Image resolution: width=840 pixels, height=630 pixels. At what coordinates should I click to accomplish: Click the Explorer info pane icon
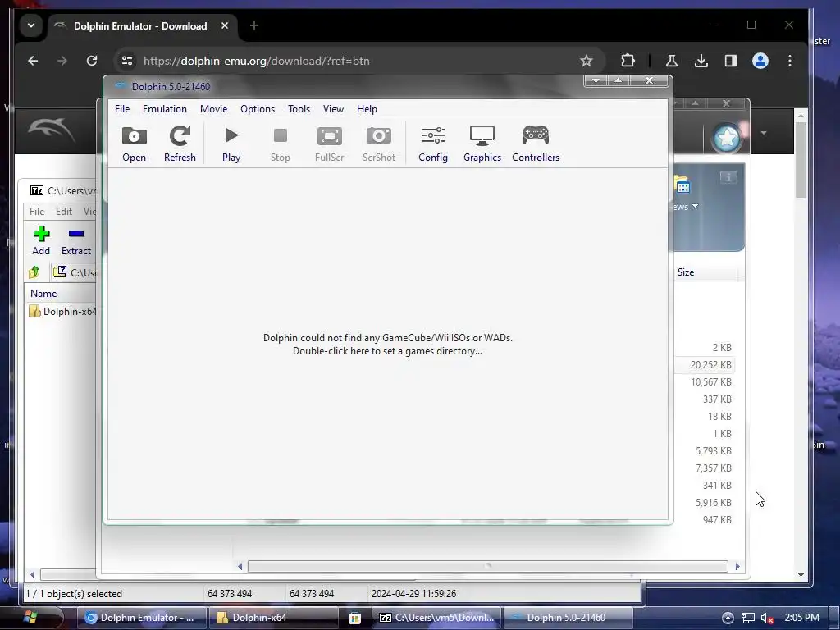click(728, 177)
